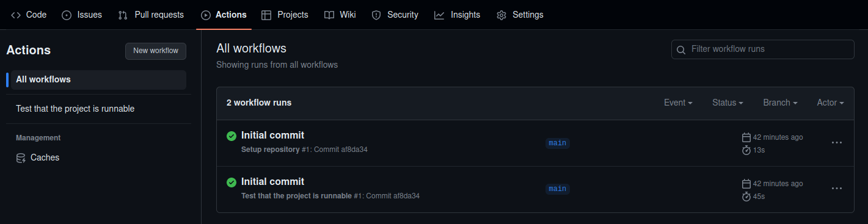Viewport: 868px width, 224px height.
Task: Click the Projects table icon
Action: point(266,15)
